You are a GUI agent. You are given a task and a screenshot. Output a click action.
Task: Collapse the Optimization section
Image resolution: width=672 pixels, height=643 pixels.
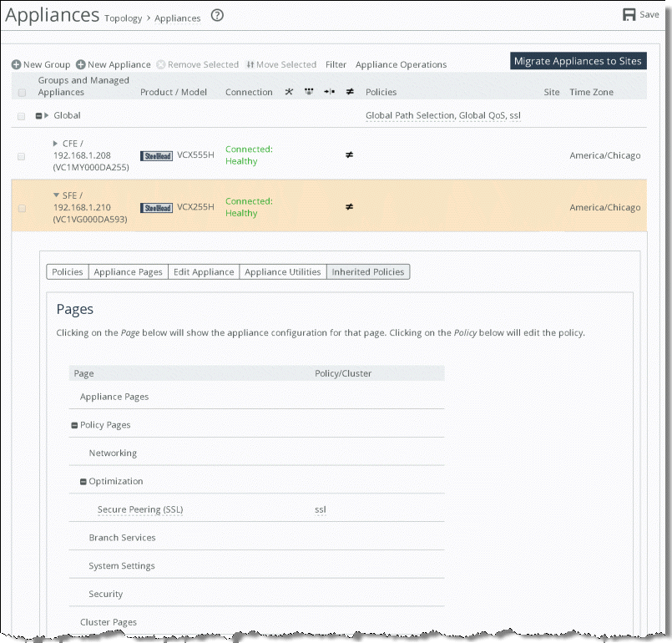coord(83,482)
